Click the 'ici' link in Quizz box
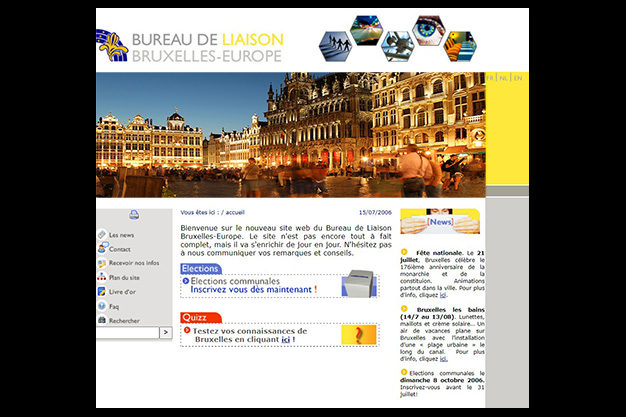 pos(286,340)
